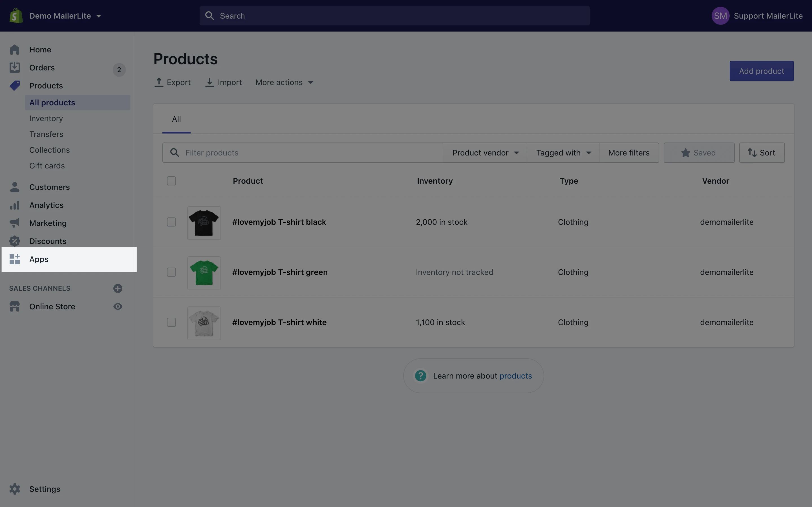Expand the More actions menu

284,83
